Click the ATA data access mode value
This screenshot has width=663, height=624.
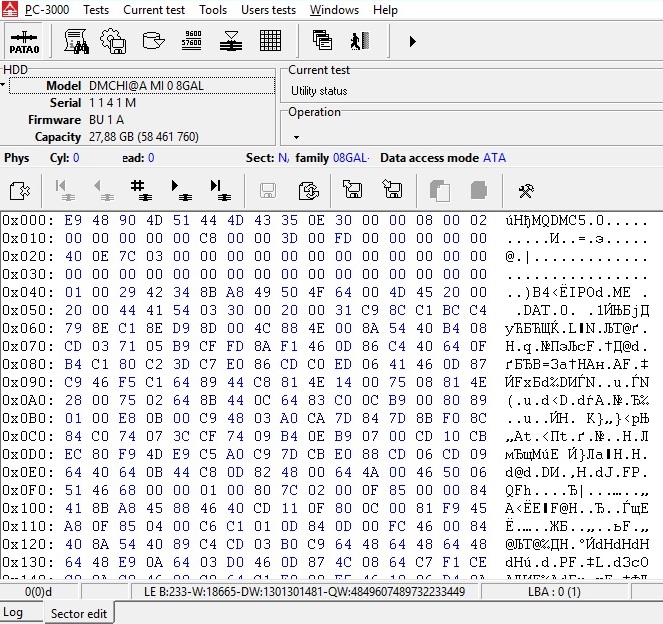[494, 158]
